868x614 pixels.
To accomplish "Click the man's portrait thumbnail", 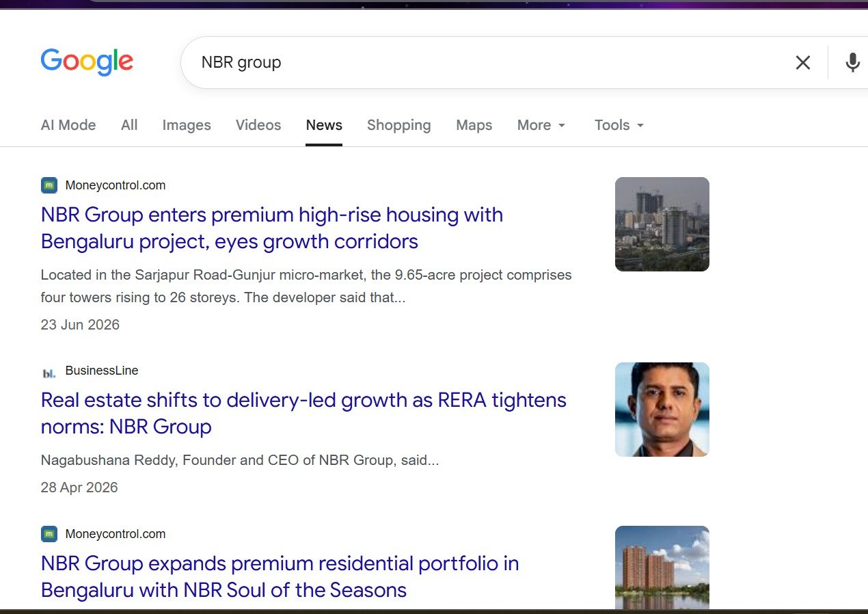I will coord(662,410).
